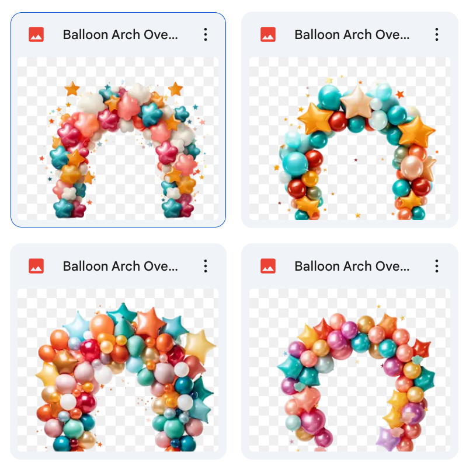Open the three-dot options for the orange and teal star arch file
Image resolution: width=466 pixels, height=476 pixels.
coord(206,266)
